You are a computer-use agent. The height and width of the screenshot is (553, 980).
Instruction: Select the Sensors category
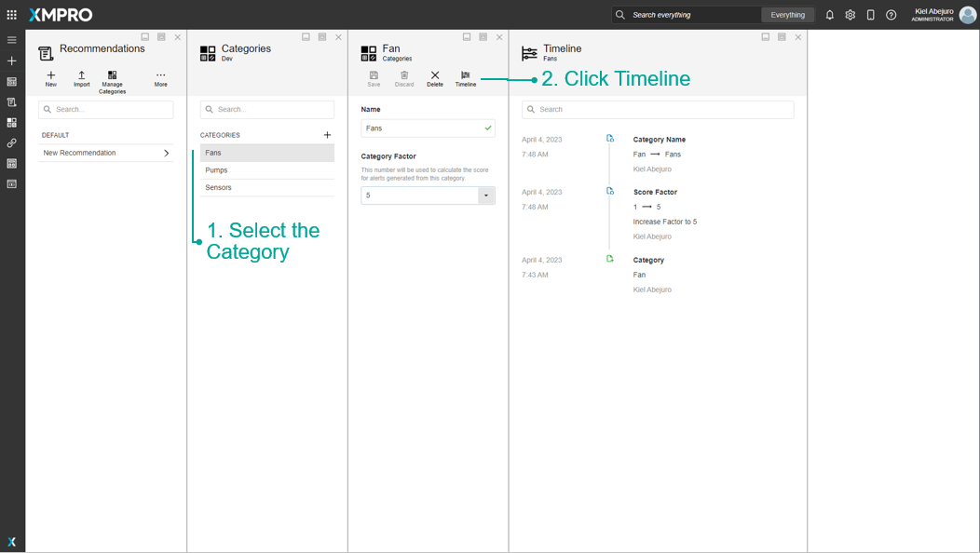(266, 188)
